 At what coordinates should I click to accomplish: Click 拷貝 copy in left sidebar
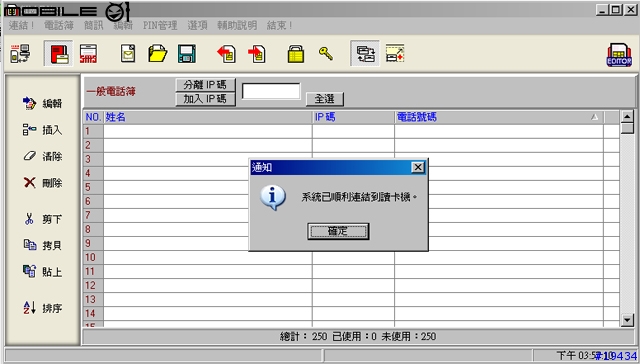[x=42, y=245]
